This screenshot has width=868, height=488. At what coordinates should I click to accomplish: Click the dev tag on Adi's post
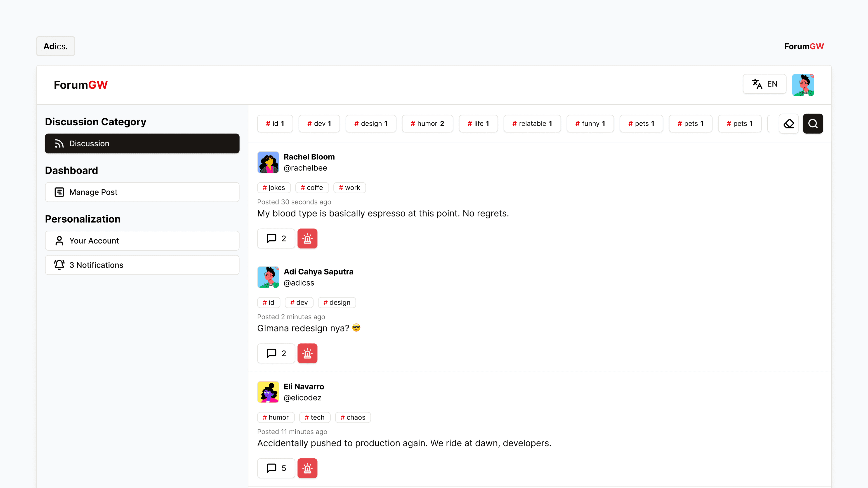(299, 303)
